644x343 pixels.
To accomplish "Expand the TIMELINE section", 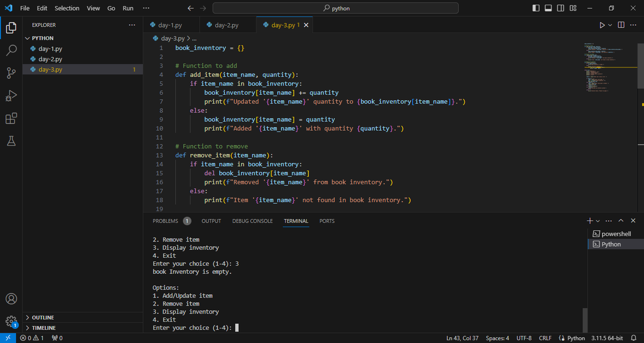I will pyautogui.click(x=83, y=327).
